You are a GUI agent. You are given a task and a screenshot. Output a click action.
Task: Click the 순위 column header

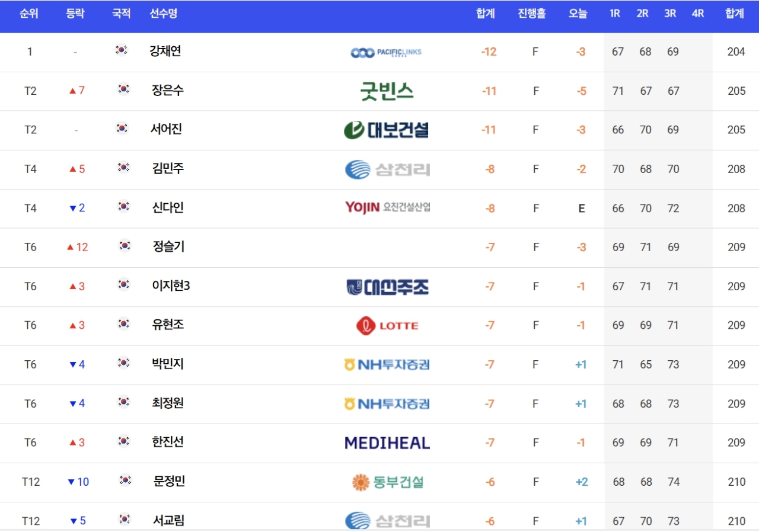(29, 14)
